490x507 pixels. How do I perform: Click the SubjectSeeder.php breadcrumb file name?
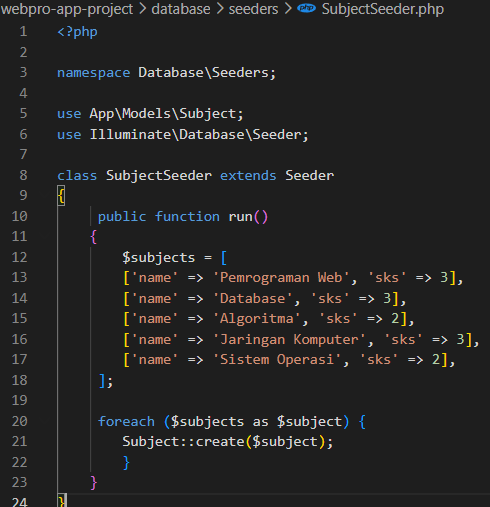[x=383, y=9]
